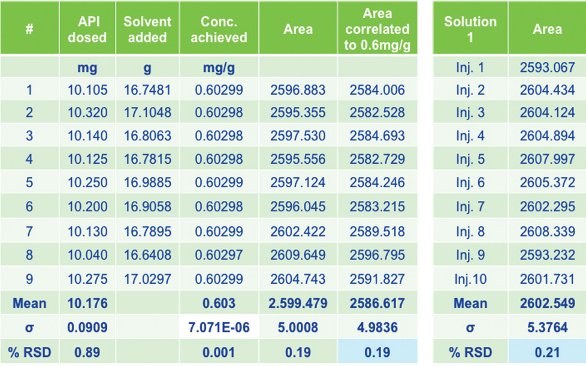The width and height of the screenshot is (586, 366).
Task: Click the sigma value 4.9836
Action: pyautogui.click(x=377, y=327)
